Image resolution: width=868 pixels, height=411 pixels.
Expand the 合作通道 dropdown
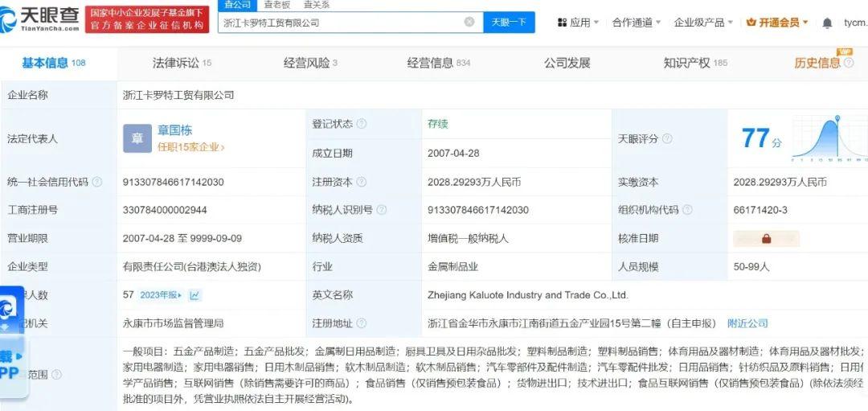tap(637, 23)
